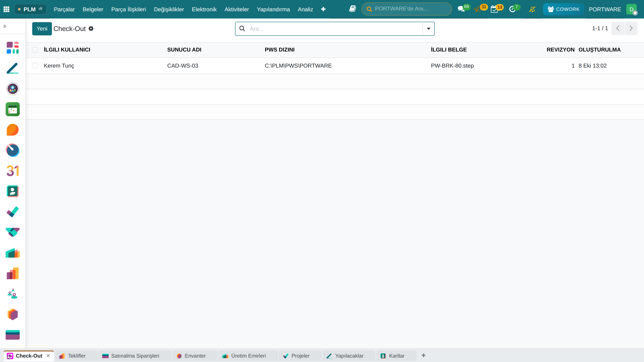Open the Belgeler menu
Image resolution: width=644 pixels, height=362 pixels.
93,9
